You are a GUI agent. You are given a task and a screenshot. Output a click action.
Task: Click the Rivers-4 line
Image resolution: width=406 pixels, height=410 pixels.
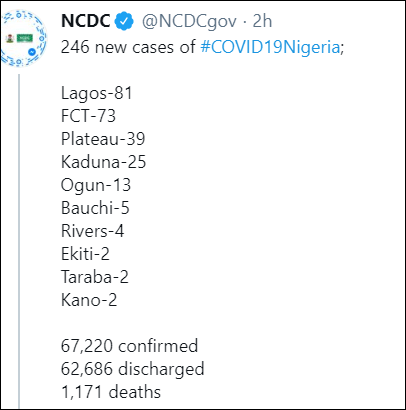[93, 231]
